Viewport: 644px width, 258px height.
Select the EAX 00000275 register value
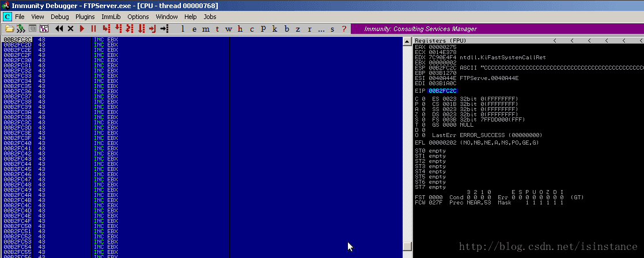point(442,47)
